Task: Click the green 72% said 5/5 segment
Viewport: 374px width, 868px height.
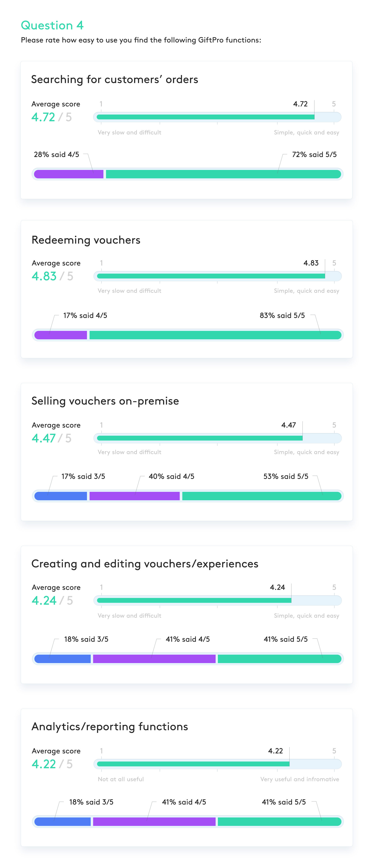Action: coord(223,174)
